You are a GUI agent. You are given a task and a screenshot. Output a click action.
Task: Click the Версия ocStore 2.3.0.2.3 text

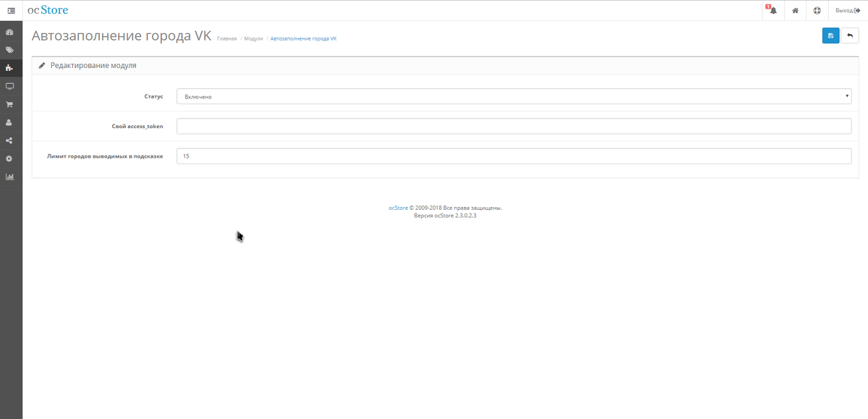(x=445, y=216)
